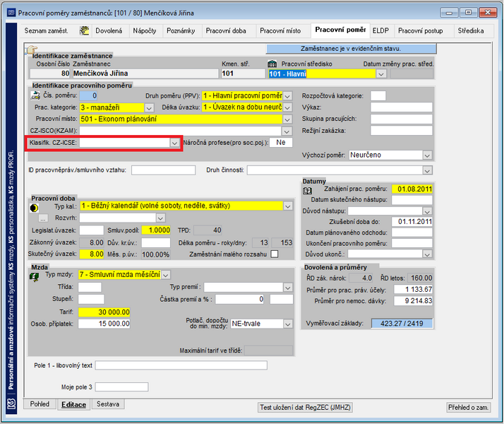This screenshot has width=504, height=424.
Task: Click the Tarif field with 30 000.00
Action: [104, 312]
